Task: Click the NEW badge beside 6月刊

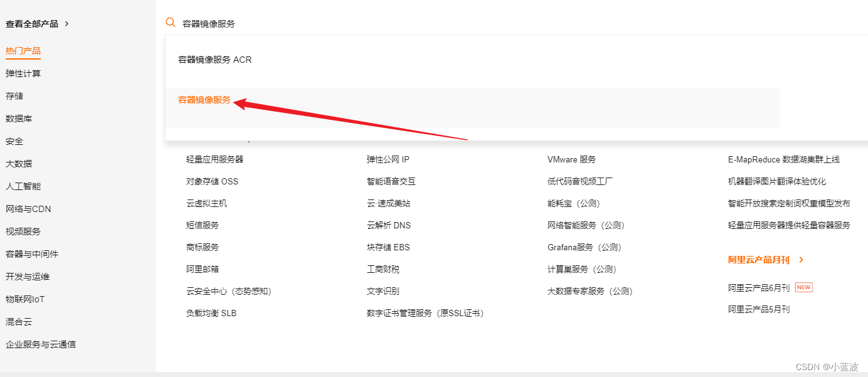Action: click(x=803, y=287)
